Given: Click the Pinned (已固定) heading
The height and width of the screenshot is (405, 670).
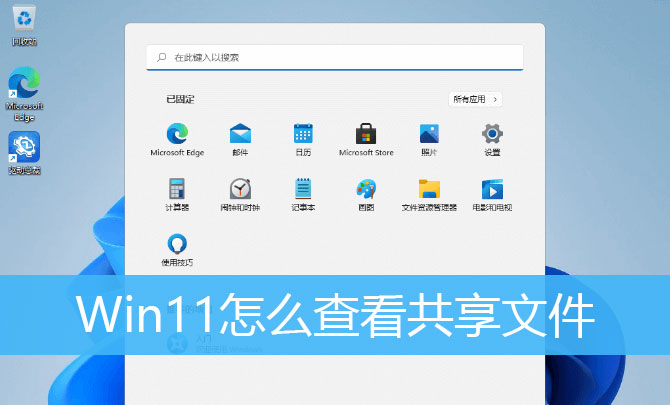Looking at the screenshot, I should [180, 99].
